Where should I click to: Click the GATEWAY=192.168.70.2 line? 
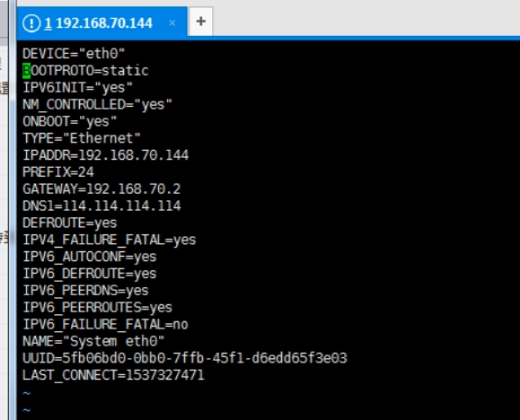point(101,188)
